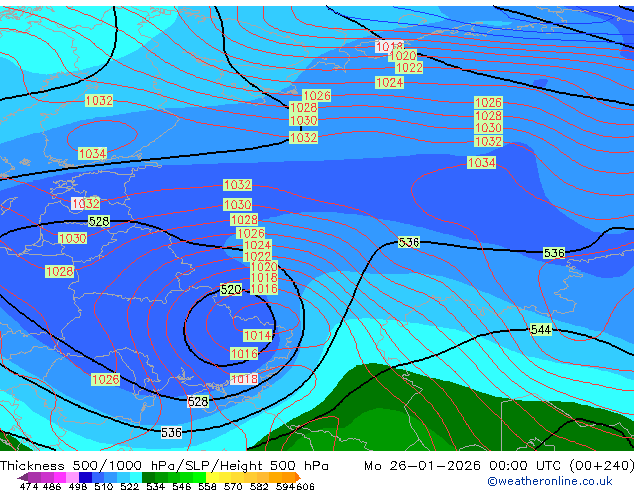This screenshot has height=490, width=634.
Task: Click the legend value 546
Action: [181, 486]
